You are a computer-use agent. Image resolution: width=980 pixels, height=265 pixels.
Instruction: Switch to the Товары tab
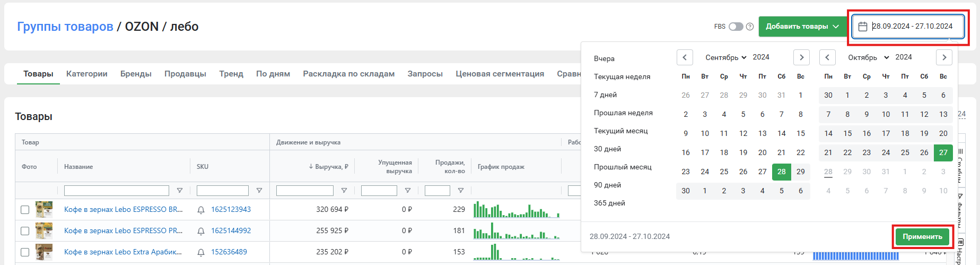point(38,74)
